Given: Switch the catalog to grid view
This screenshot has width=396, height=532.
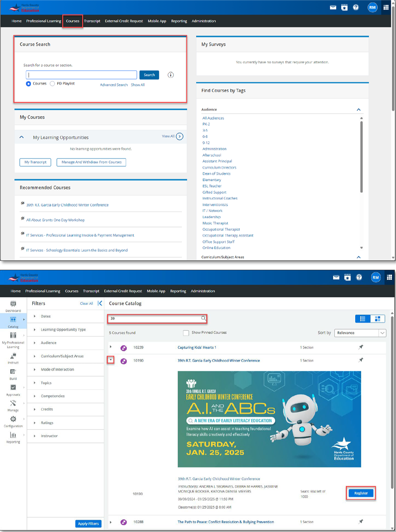Looking at the screenshot, I should point(377,319).
